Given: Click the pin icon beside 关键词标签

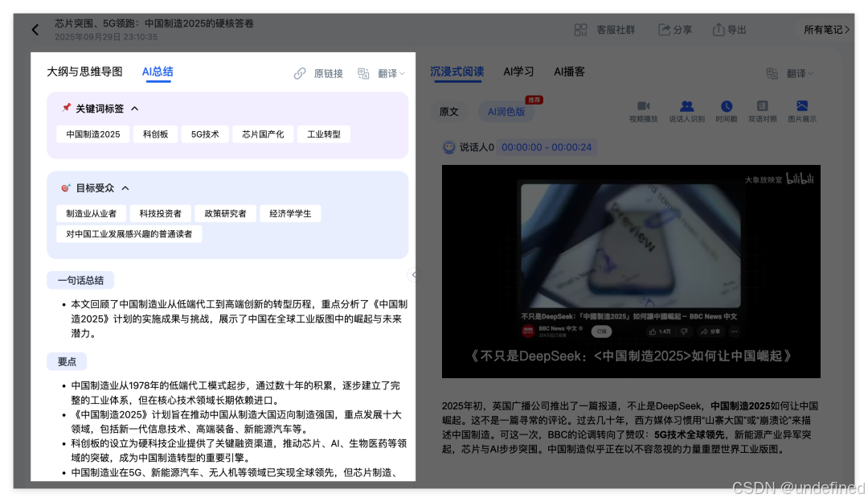Looking at the screenshot, I should coord(67,108).
